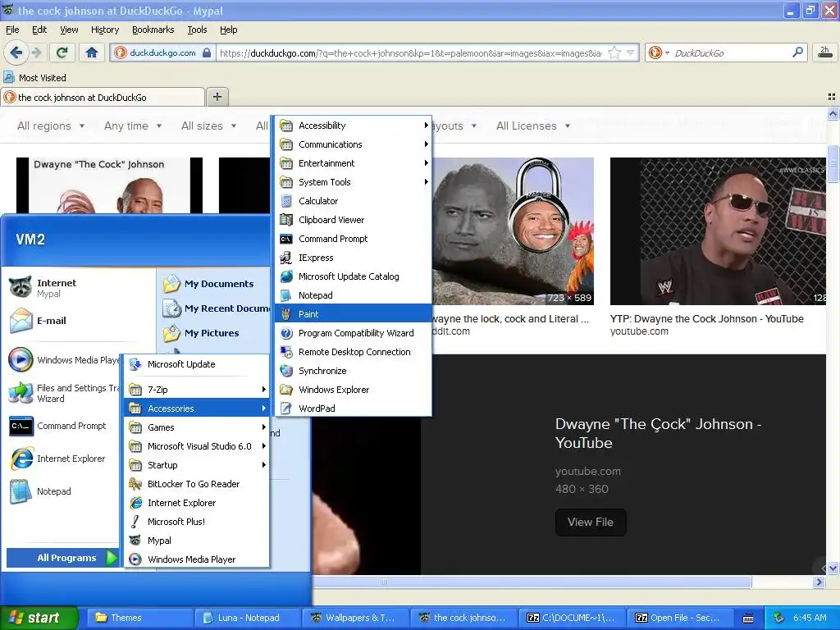Open the History menu
Screen dimensions: 840x630
(104, 30)
